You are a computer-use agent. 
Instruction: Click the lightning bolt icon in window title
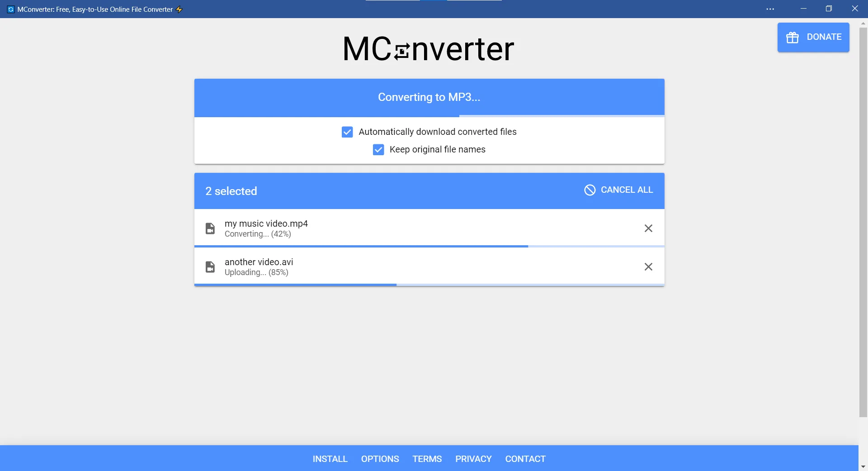(x=179, y=9)
